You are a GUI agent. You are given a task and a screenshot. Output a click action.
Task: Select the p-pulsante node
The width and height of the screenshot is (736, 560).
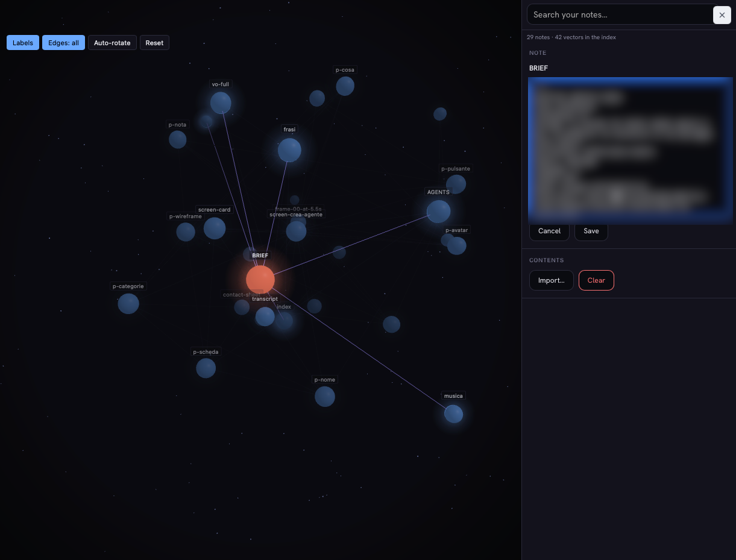[x=456, y=184]
